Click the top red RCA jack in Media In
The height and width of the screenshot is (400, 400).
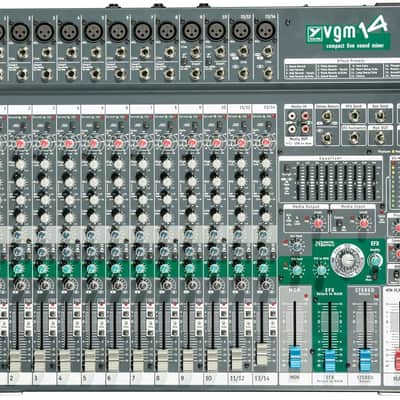point(305,116)
